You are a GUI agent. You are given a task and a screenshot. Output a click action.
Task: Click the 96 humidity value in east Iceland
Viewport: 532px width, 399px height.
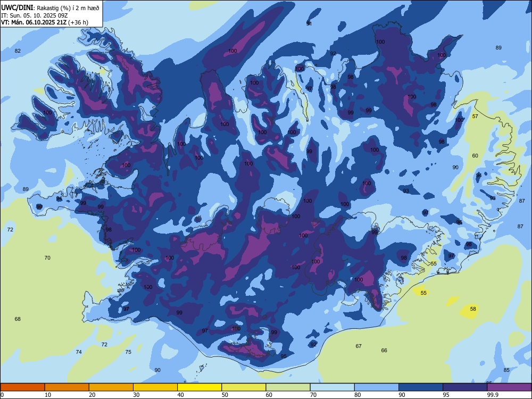(459, 222)
